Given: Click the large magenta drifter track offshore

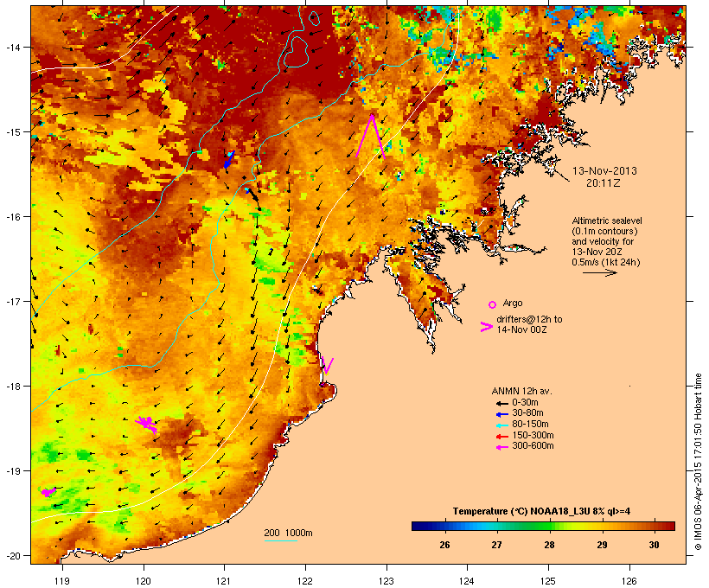Looking at the screenshot, I should [371, 136].
